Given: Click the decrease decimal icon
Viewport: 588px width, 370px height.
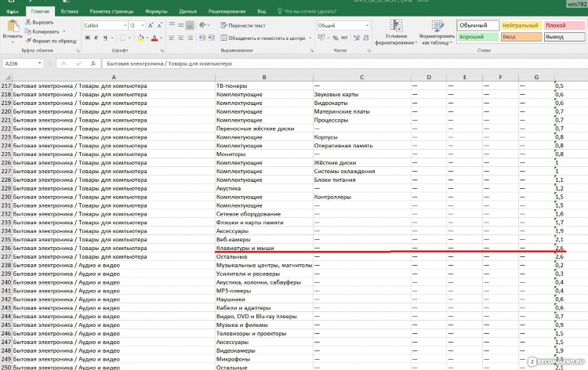Looking at the screenshot, I should pos(366,38).
